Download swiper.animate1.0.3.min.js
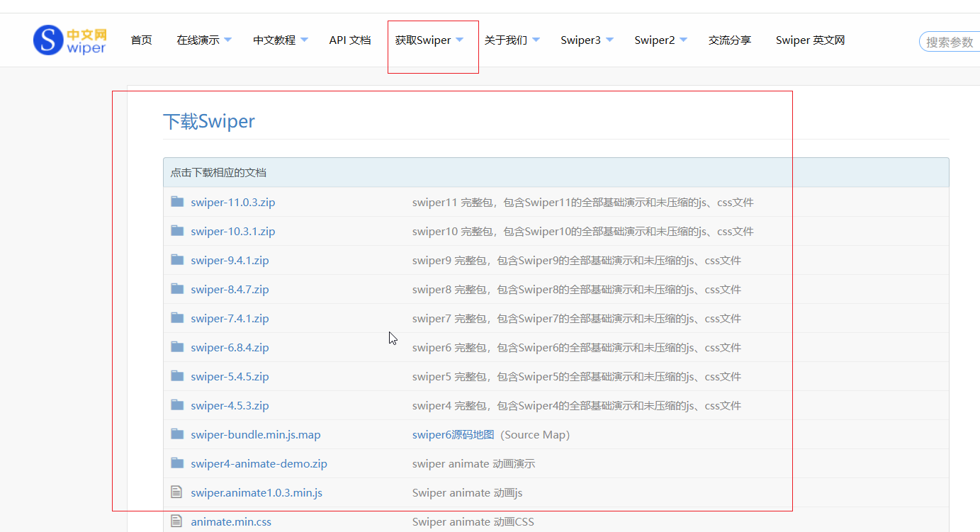The width and height of the screenshot is (980, 532). click(257, 492)
